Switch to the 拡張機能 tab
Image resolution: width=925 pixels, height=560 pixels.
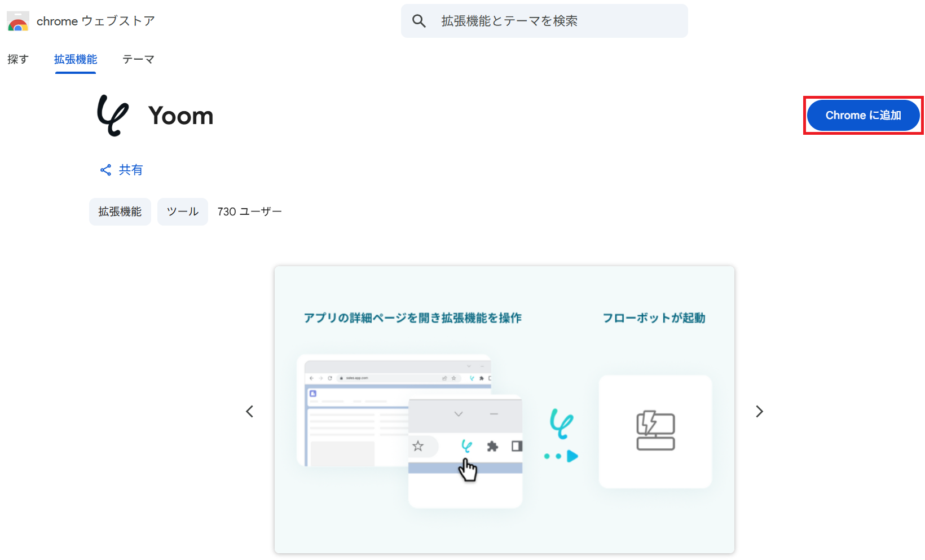[x=76, y=59]
